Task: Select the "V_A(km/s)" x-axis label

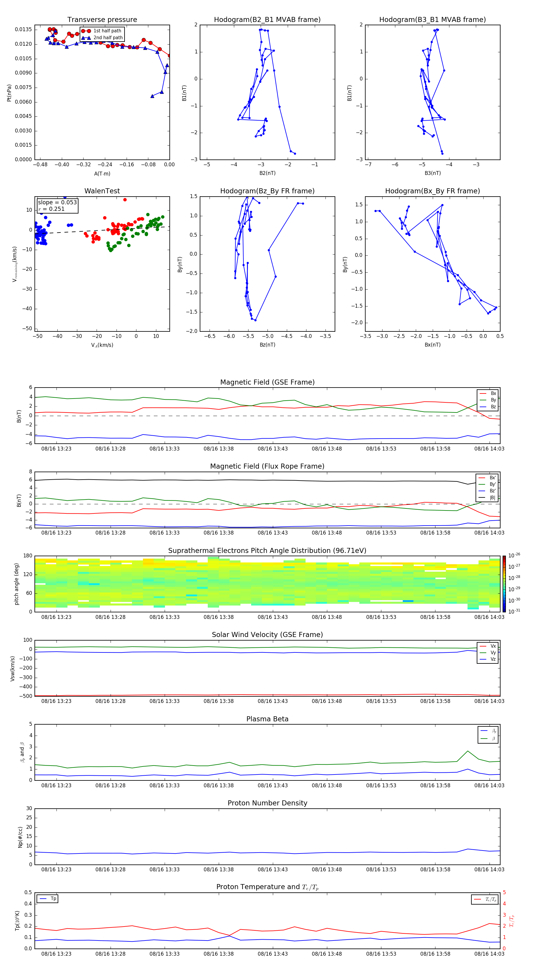Action: (x=102, y=345)
